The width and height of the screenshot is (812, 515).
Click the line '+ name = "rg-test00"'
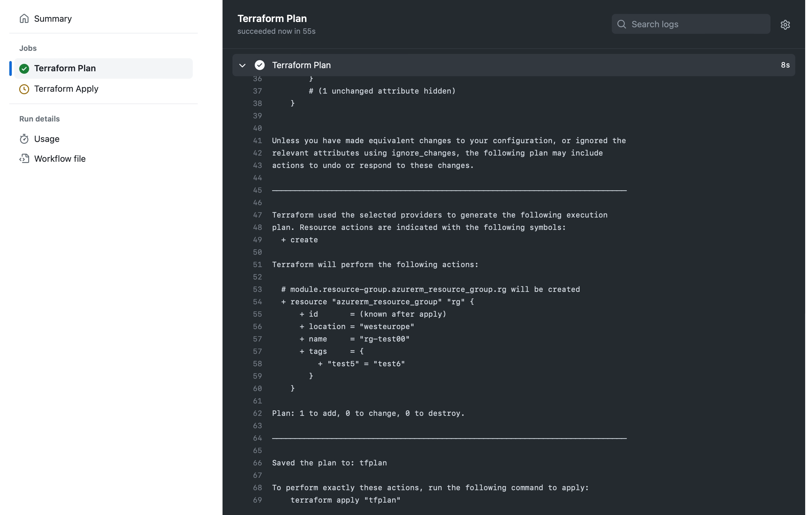pos(355,339)
